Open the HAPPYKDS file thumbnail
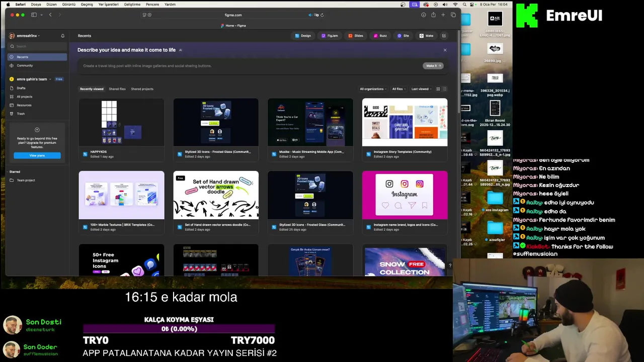The width and height of the screenshot is (644, 362). click(x=121, y=122)
